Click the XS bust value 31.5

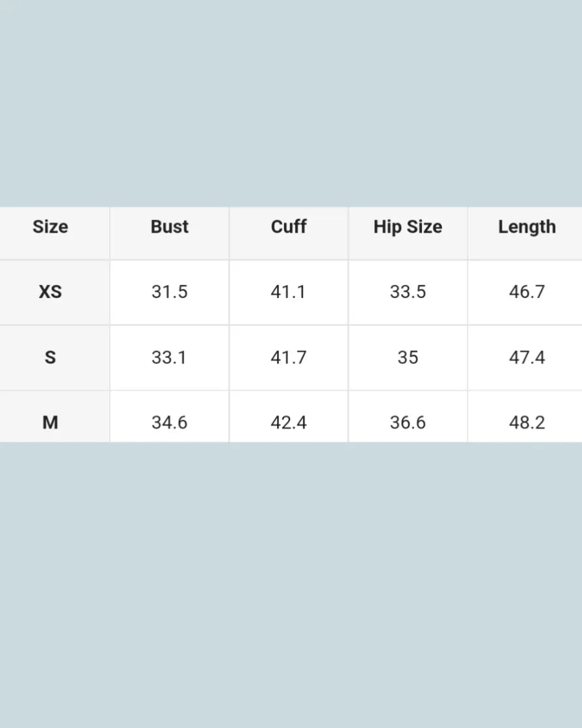(169, 291)
